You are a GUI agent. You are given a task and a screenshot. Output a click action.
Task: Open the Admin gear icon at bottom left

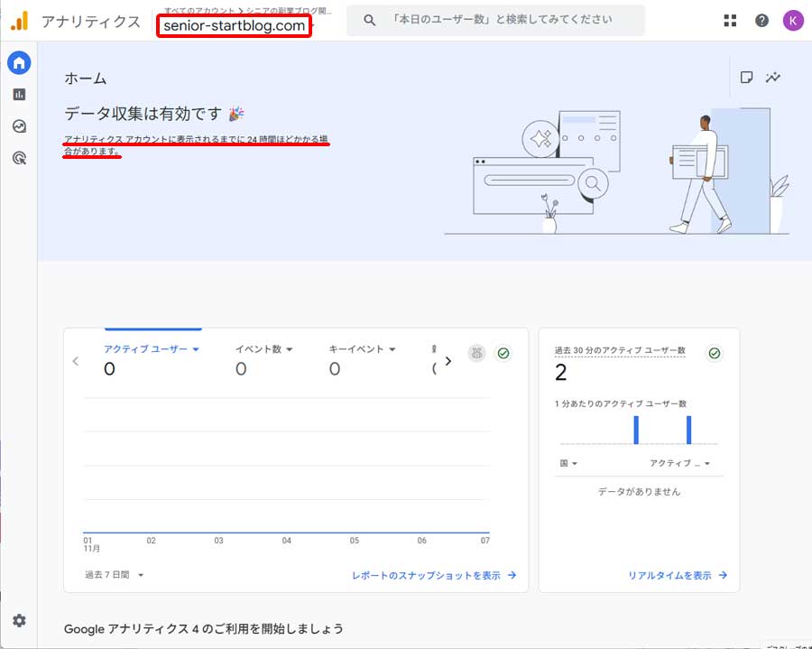click(18, 621)
